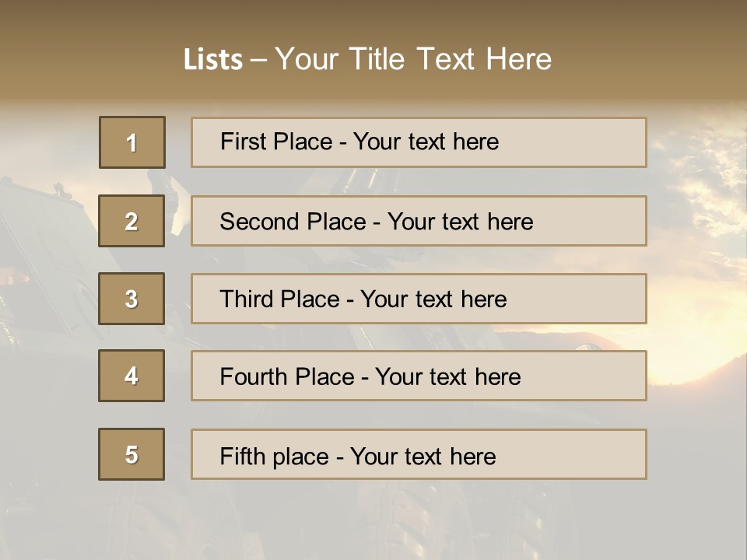
Task: Click the words "Fifth place"
Action: click(x=275, y=457)
